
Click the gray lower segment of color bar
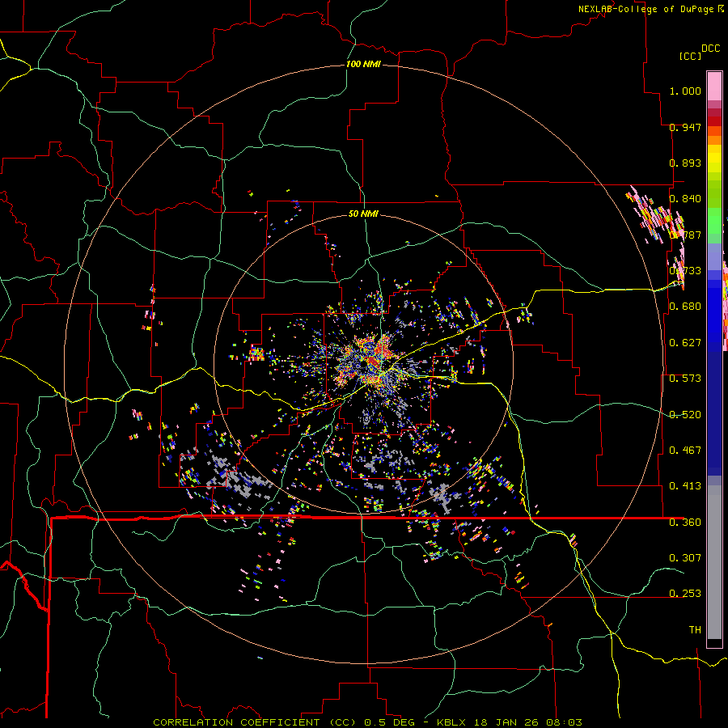click(714, 562)
